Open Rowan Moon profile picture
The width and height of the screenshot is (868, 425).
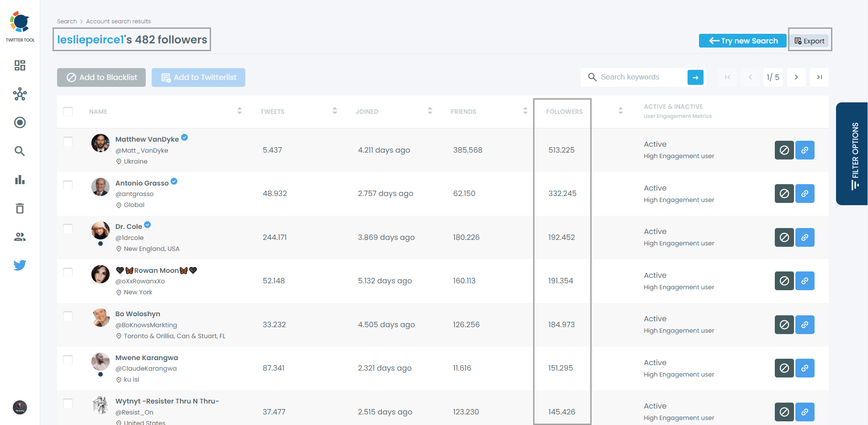pyautogui.click(x=101, y=274)
